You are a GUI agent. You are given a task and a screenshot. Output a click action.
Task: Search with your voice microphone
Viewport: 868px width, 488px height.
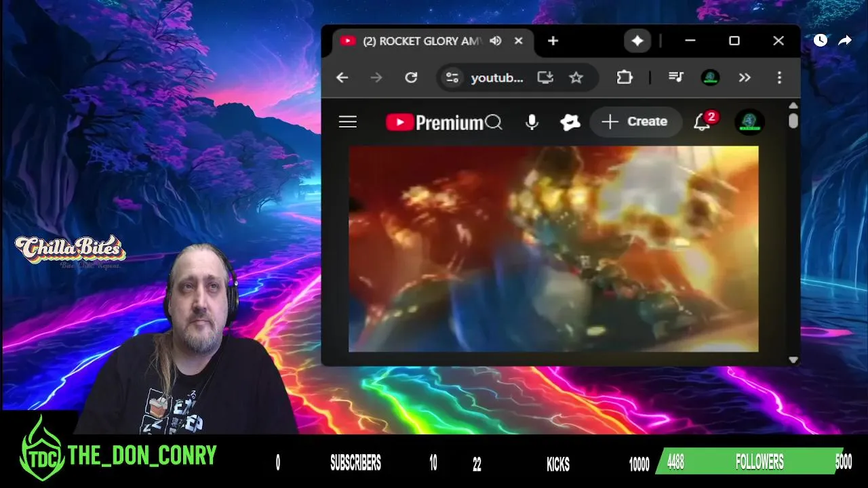[532, 122]
